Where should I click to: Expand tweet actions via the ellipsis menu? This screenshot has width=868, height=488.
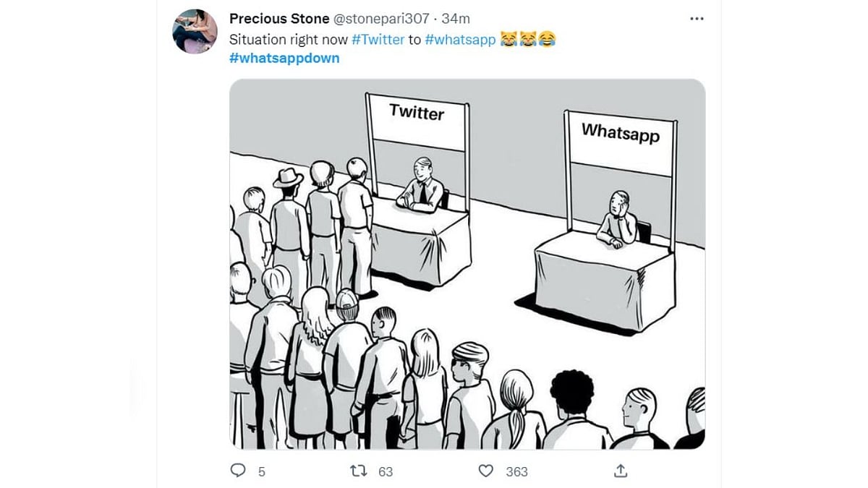697,18
